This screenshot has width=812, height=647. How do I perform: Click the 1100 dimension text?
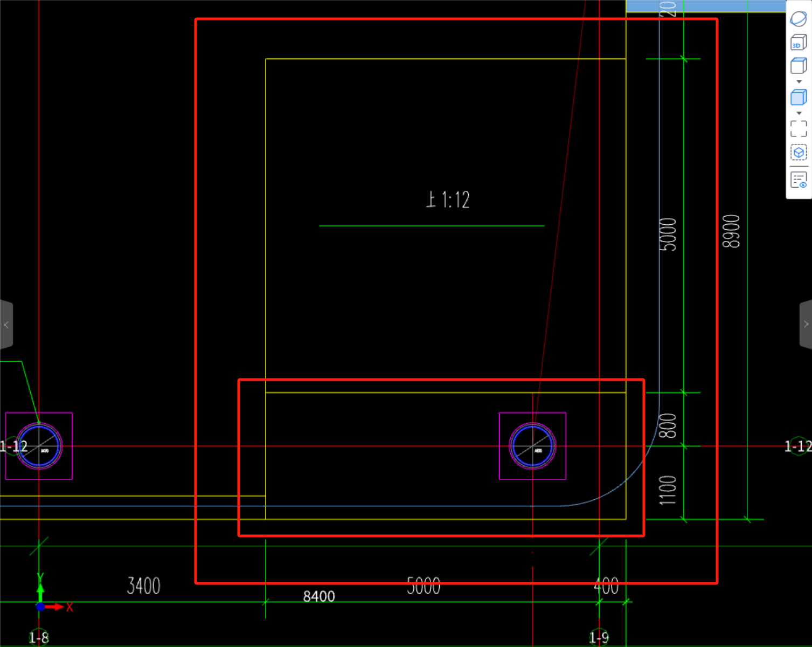(668, 490)
